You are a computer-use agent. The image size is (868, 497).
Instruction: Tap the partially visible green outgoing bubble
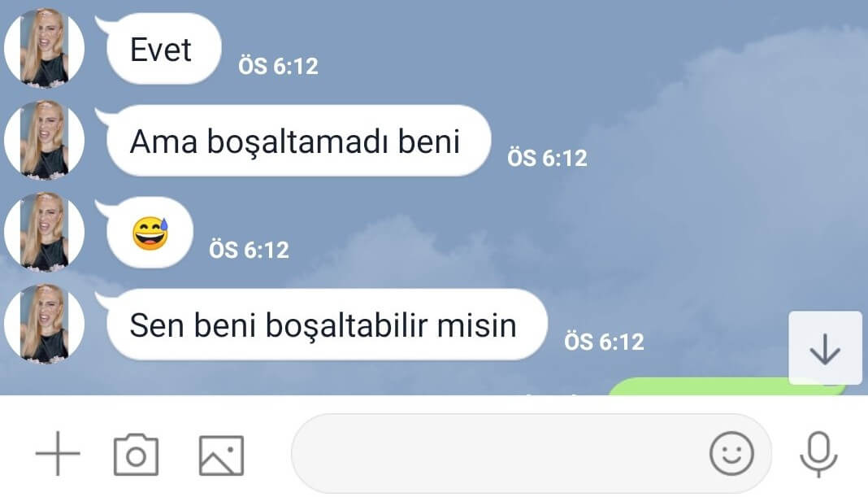pyautogui.click(x=727, y=386)
